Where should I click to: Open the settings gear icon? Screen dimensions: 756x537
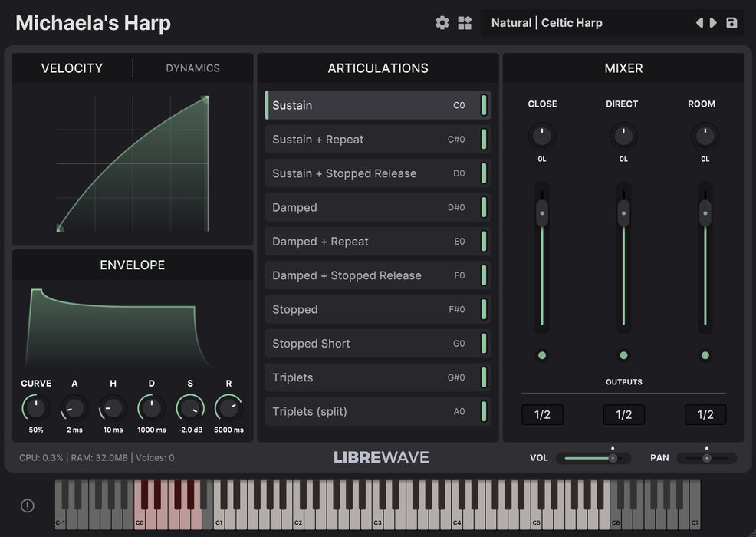coord(442,23)
